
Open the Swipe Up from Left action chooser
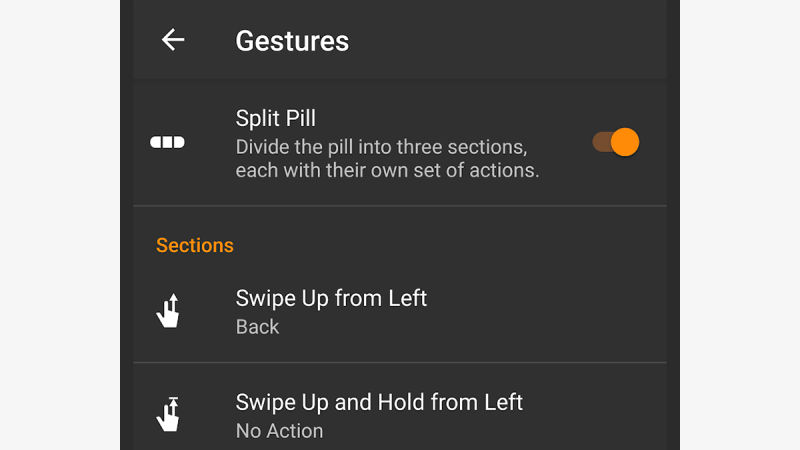(x=400, y=311)
